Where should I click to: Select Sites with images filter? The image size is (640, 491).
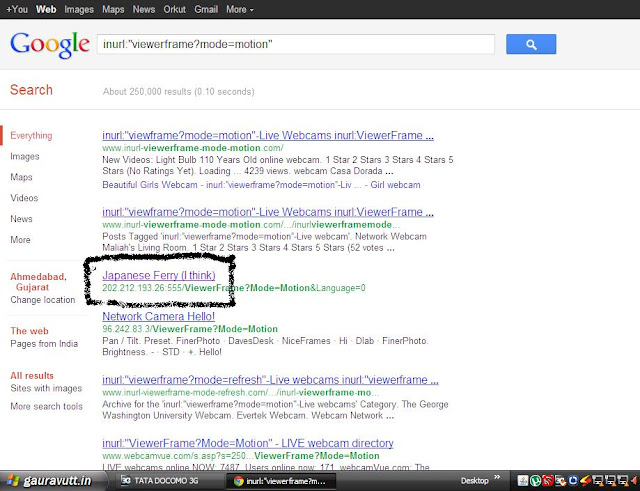pos(46,388)
